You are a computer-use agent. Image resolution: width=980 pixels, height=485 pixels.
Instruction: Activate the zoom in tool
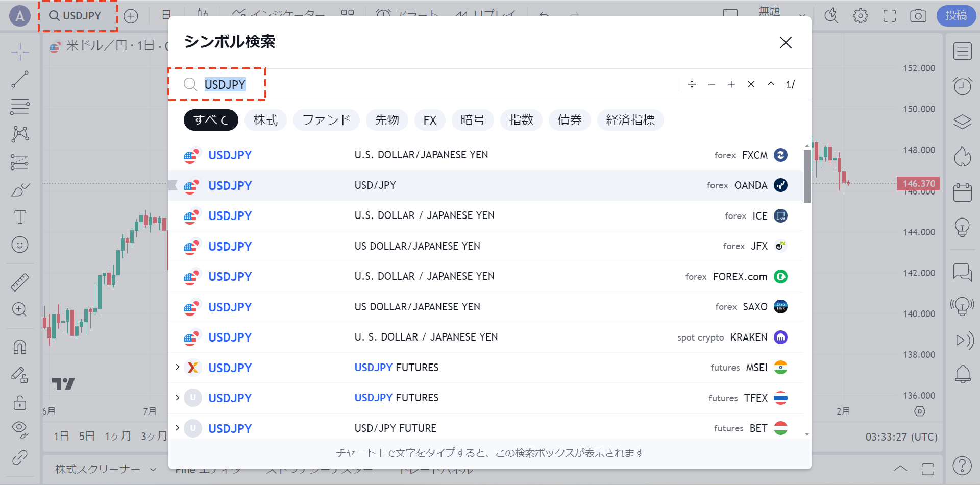(20, 309)
